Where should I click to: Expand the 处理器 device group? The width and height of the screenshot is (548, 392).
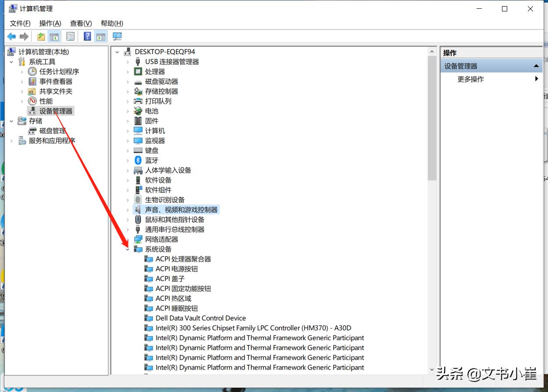click(x=128, y=71)
